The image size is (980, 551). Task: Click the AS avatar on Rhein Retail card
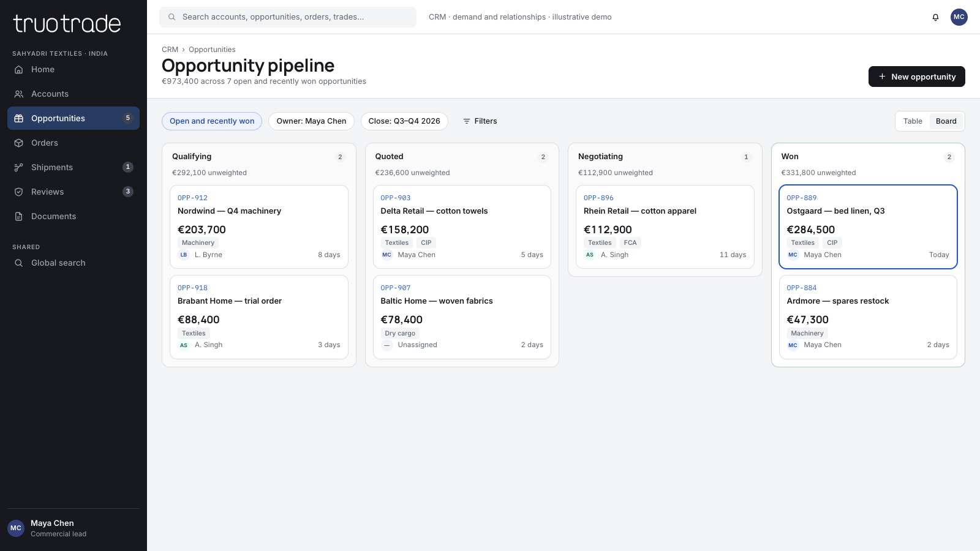590,255
